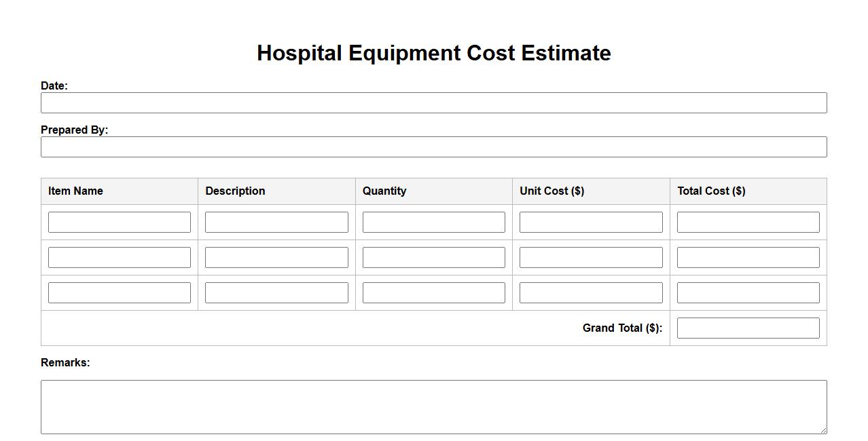This screenshot has height=441, width=868.
Task: Click the Date input field
Action: (433, 103)
